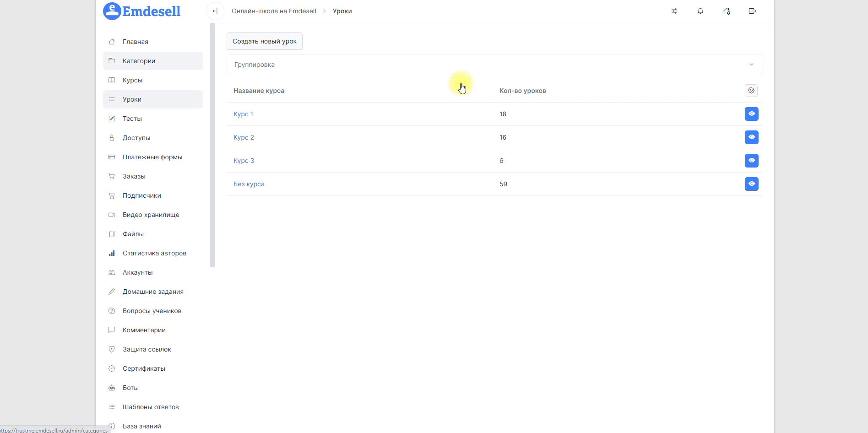Collapse the sidebar with arrow button
This screenshot has height=433, width=868.
(x=215, y=11)
